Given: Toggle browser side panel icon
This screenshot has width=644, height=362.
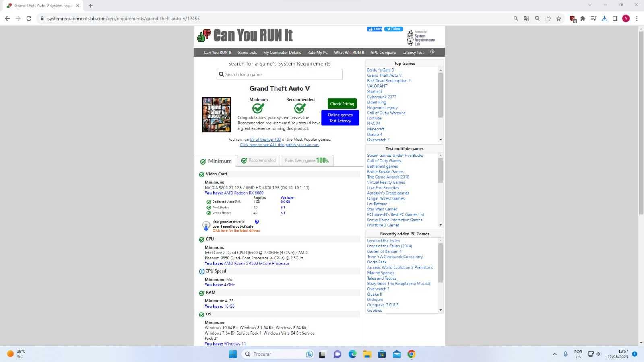Looking at the screenshot, I should 615,19.
